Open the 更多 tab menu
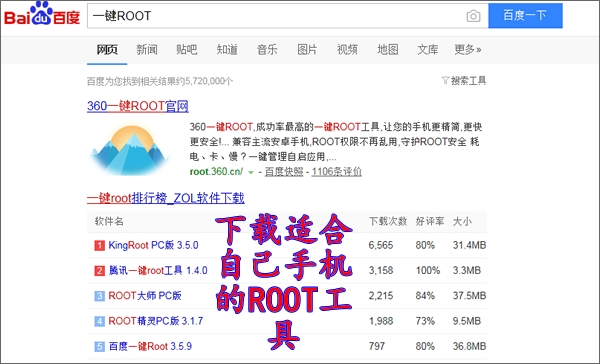 [x=468, y=49]
